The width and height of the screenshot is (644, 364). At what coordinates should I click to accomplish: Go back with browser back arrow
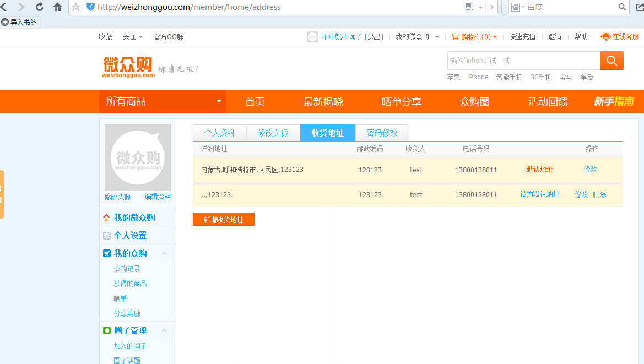click(x=4, y=7)
